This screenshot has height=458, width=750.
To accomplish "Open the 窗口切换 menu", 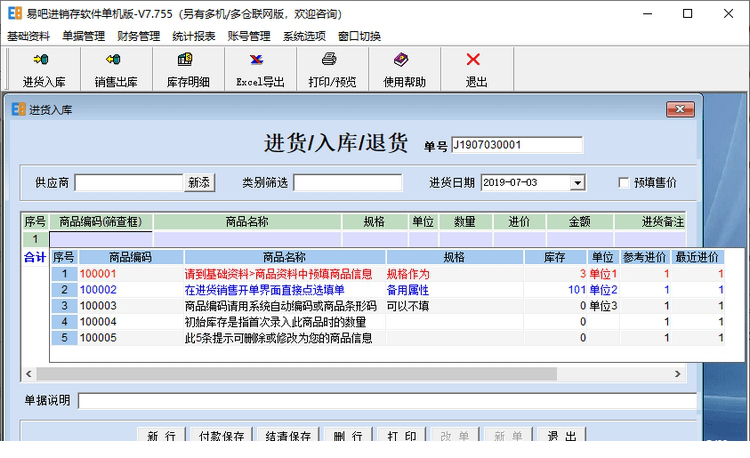I will coord(359,36).
